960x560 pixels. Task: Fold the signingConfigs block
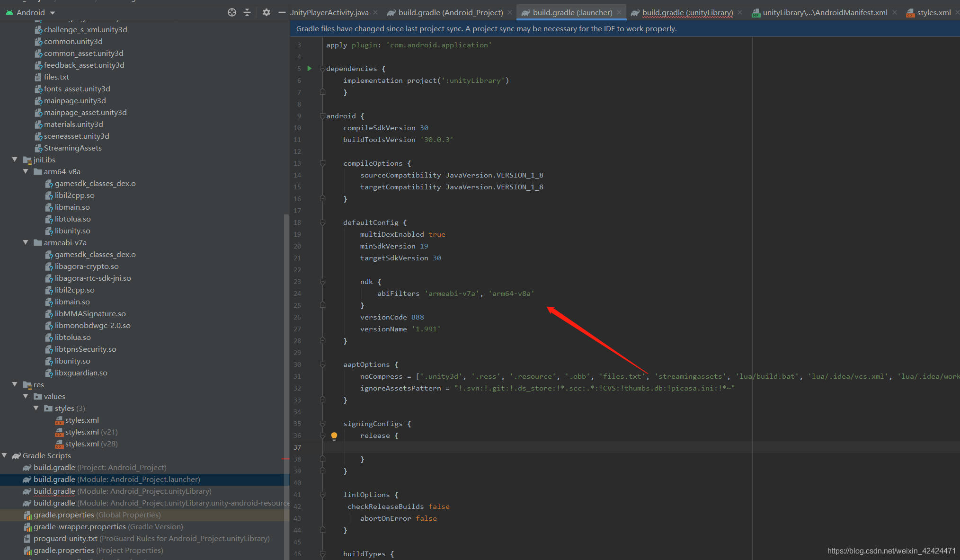(322, 424)
